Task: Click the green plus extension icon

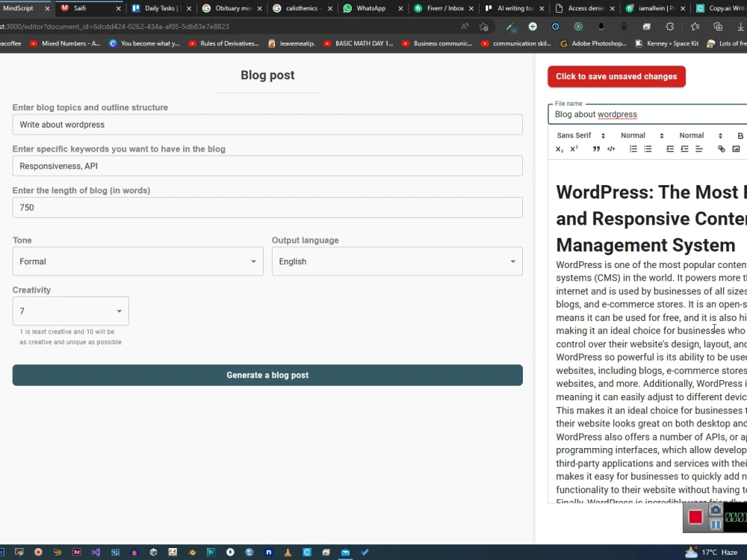Action: click(x=533, y=27)
